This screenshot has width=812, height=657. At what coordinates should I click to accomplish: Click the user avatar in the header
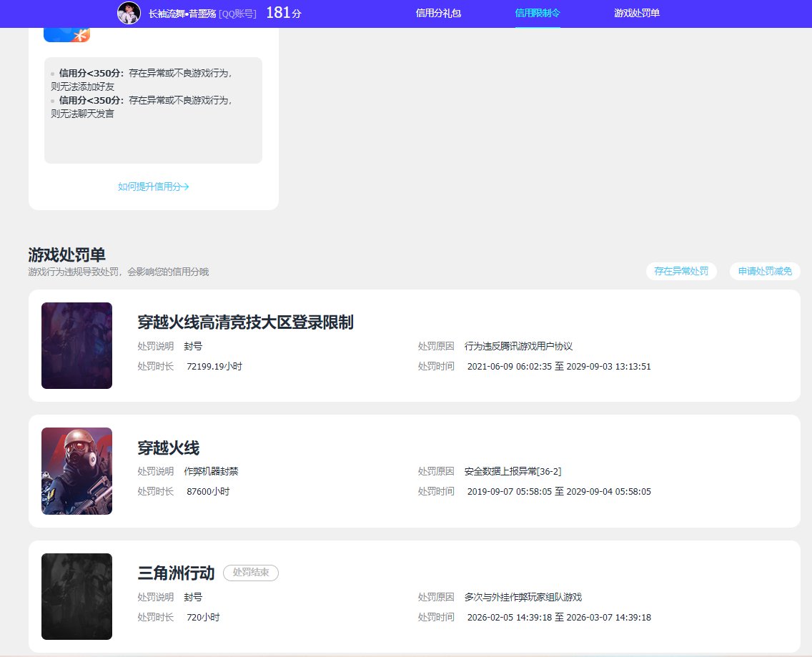pos(129,13)
